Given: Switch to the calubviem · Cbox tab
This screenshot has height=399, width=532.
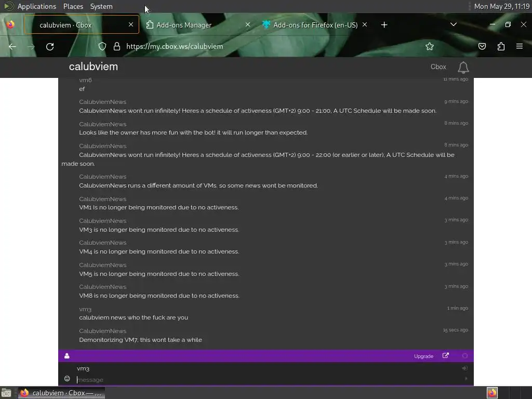Looking at the screenshot, I should pyautogui.click(x=82, y=25).
